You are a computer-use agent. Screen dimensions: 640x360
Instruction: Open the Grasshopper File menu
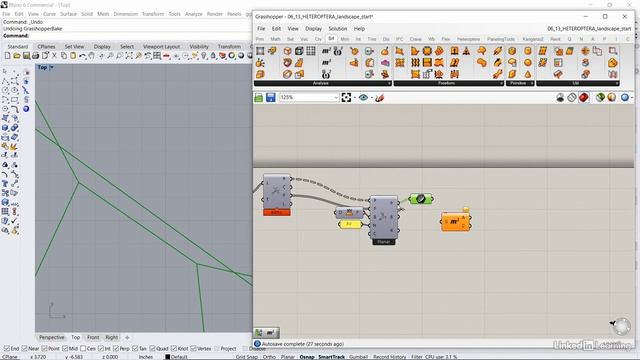pyautogui.click(x=261, y=29)
